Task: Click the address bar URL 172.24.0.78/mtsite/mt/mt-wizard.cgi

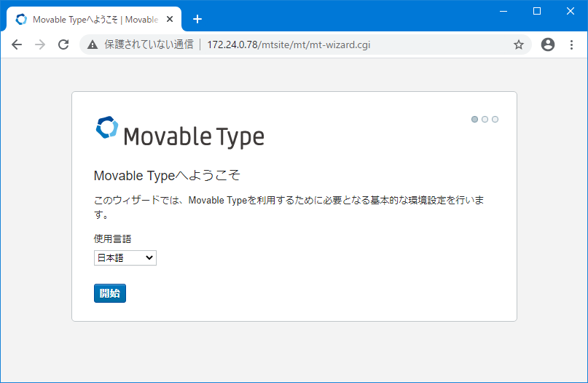Action: point(289,45)
